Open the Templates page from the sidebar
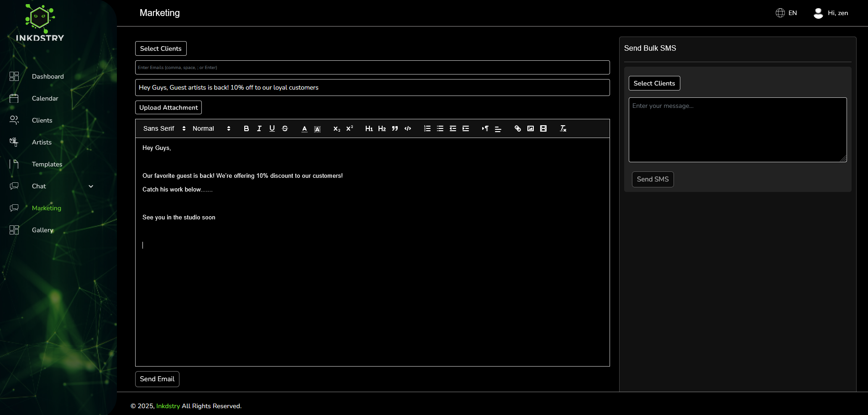This screenshot has width=868, height=415. [x=47, y=164]
